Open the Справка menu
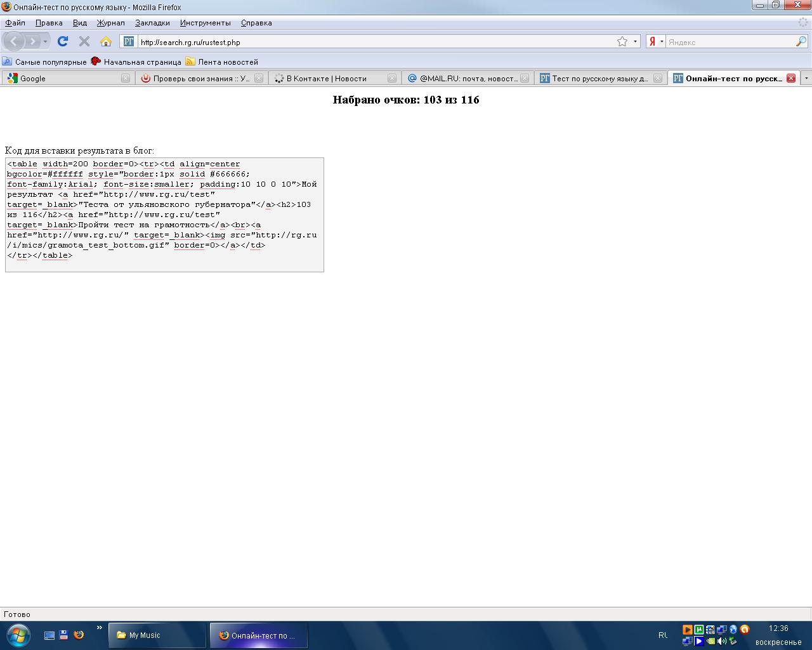Screen dimensions: 812x650 point(256,23)
